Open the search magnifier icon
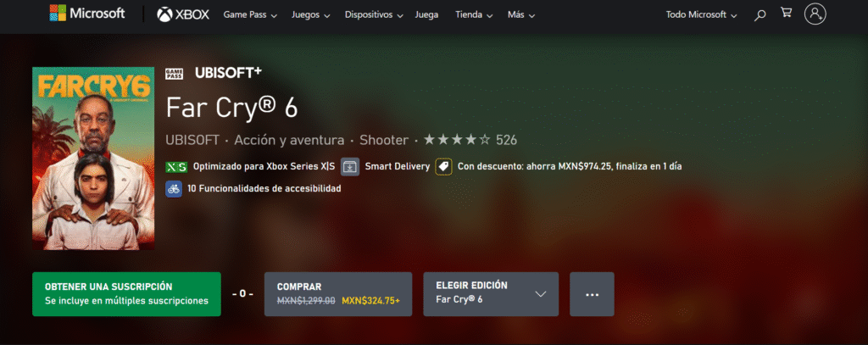This screenshot has width=868, height=345. click(x=760, y=15)
